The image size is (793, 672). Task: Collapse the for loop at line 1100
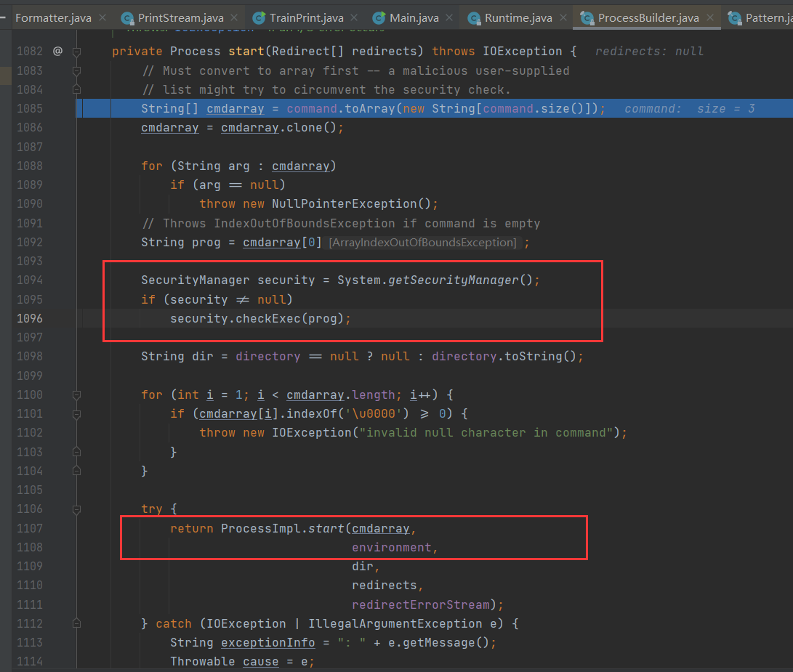tap(76, 394)
